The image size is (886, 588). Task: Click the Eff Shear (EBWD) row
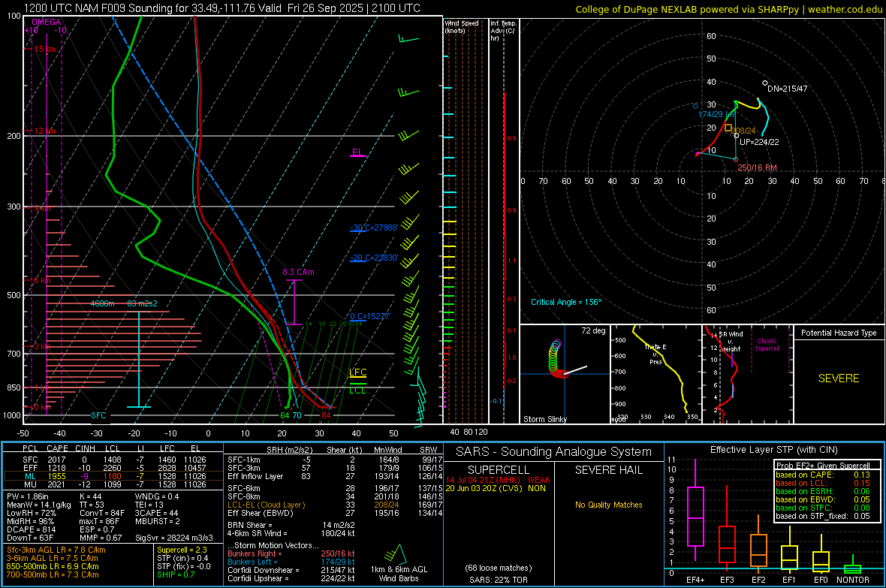pos(335,513)
